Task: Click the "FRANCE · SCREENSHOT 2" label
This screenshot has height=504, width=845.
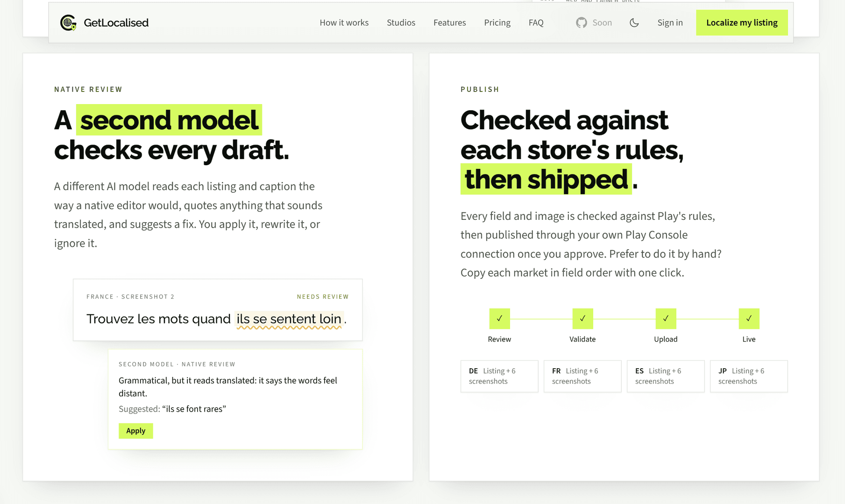Action: [x=130, y=297]
